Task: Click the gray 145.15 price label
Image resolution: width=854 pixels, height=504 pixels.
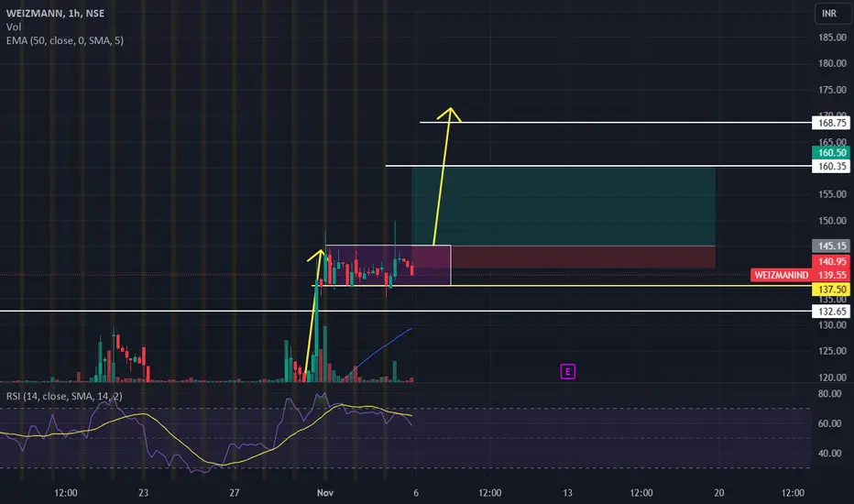Action: point(832,246)
